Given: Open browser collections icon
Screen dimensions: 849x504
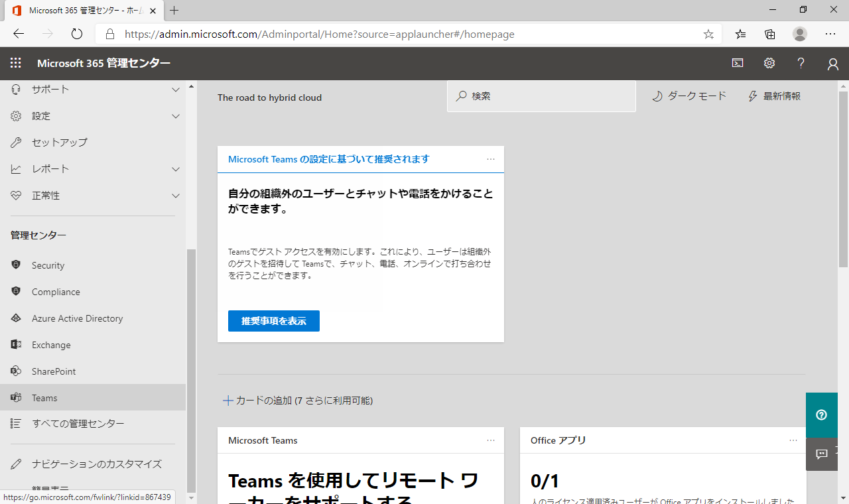Looking at the screenshot, I should pyautogui.click(x=770, y=34).
